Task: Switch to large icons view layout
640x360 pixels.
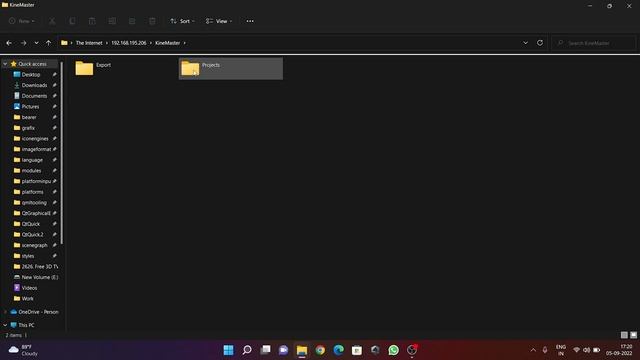Action: 633,335
